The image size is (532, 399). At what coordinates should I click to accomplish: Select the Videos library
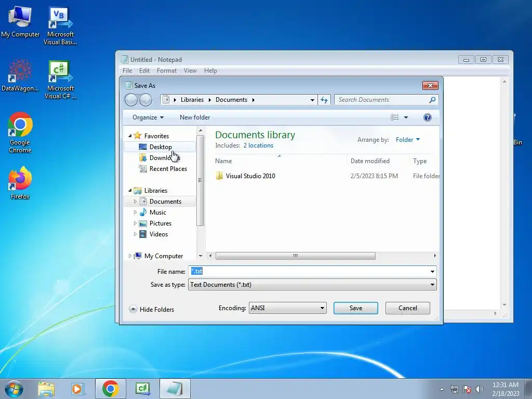click(158, 234)
